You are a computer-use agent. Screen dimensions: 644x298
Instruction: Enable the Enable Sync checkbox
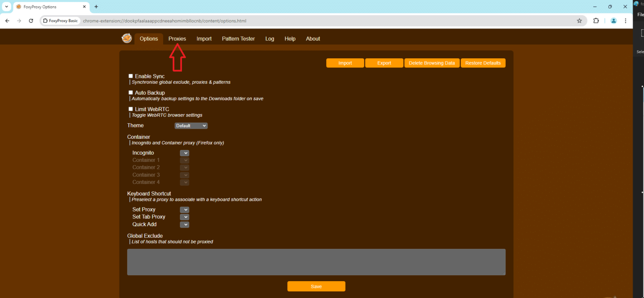[x=130, y=76]
